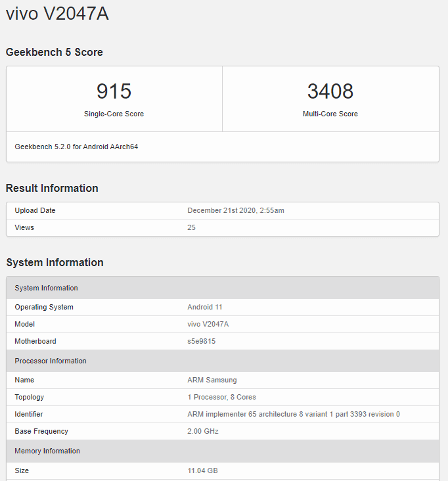
Task: Click the 'Views' row label
Action: 24,227
